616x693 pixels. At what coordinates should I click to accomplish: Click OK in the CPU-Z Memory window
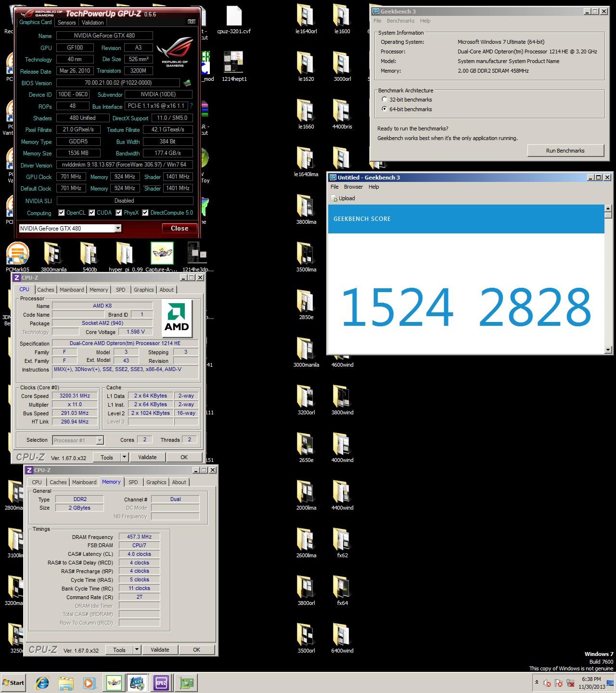(197, 650)
